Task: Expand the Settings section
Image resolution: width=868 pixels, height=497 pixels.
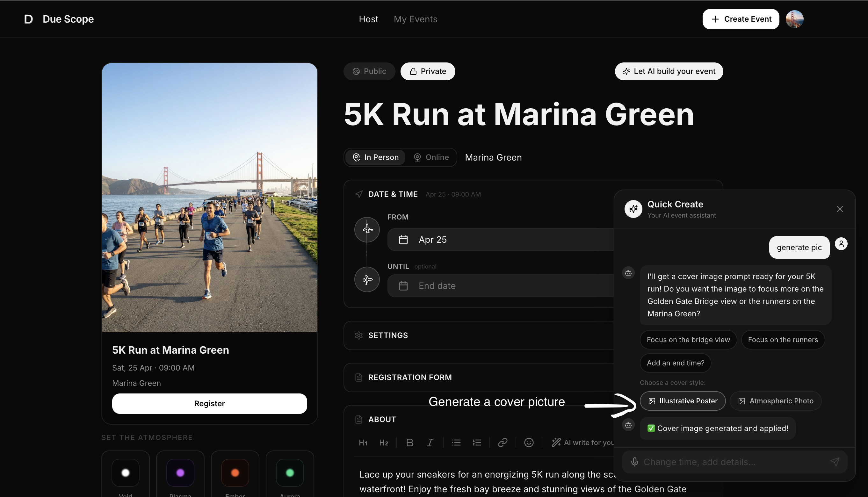Action: 388,335
